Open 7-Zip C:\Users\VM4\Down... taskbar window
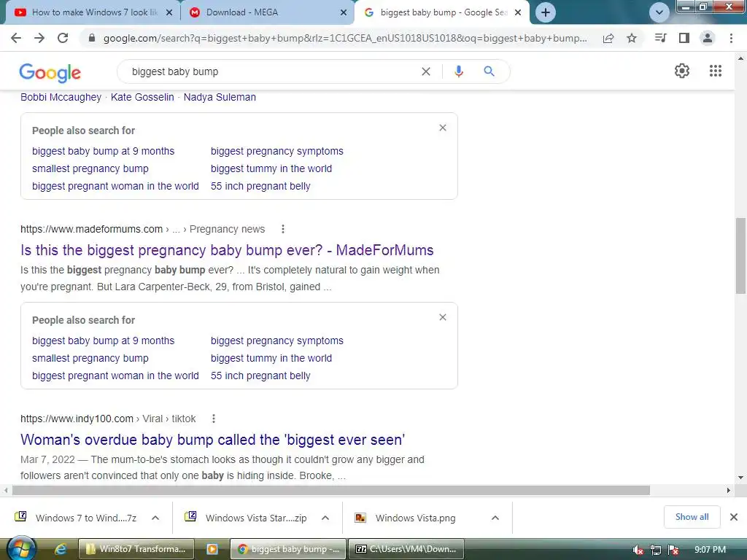The width and height of the screenshot is (747, 560). point(406,549)
